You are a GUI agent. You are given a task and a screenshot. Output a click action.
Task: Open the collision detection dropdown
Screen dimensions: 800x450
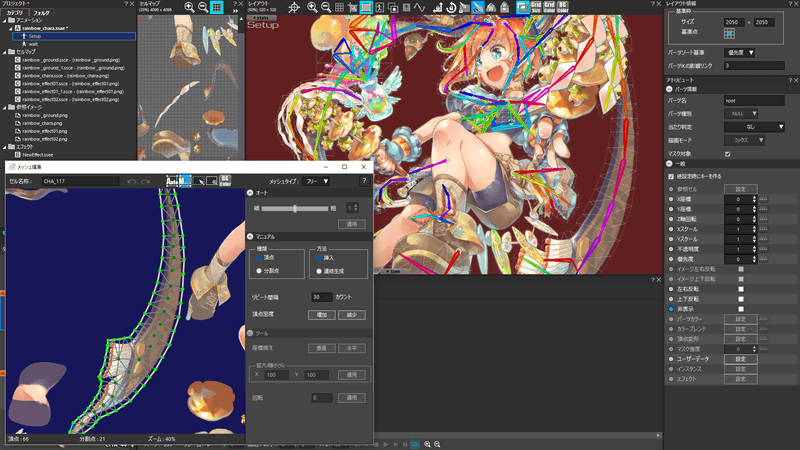[x=754, y=127]
